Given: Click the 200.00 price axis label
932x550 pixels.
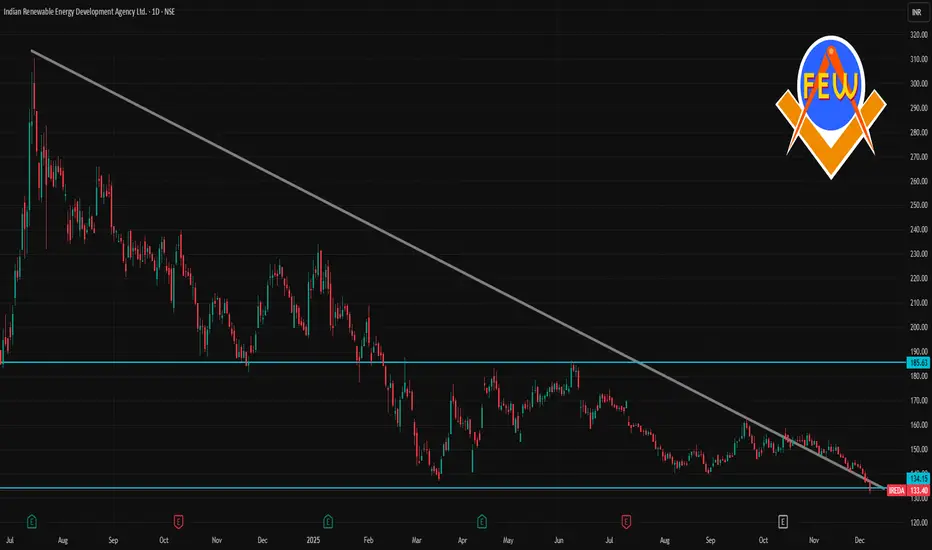Looking at the screenshot, I should coord(918,327).
